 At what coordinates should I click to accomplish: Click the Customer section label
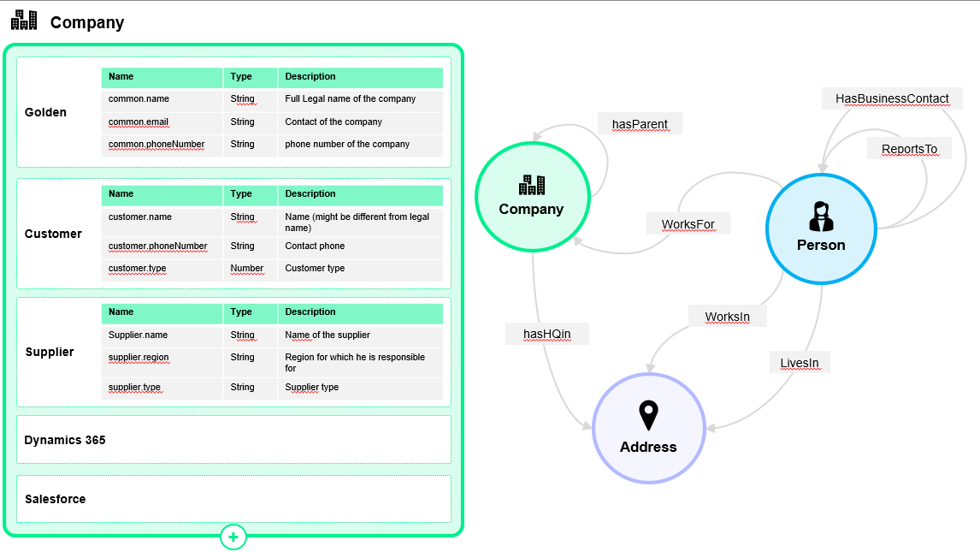53,234
